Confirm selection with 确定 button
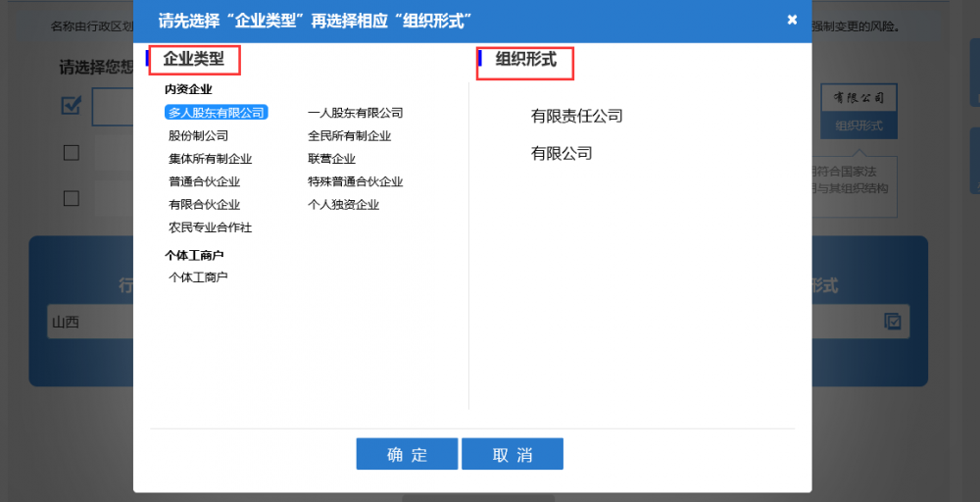 (407, 454)
